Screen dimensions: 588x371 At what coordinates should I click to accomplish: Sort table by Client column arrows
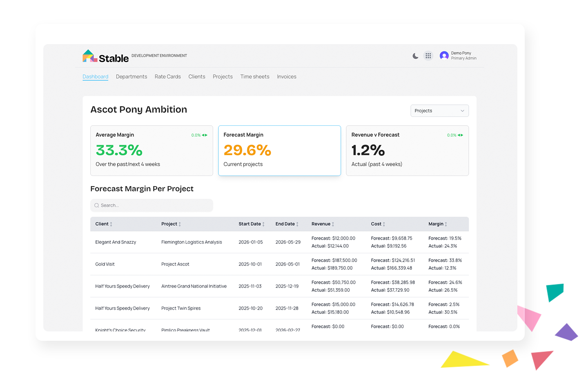111,224
